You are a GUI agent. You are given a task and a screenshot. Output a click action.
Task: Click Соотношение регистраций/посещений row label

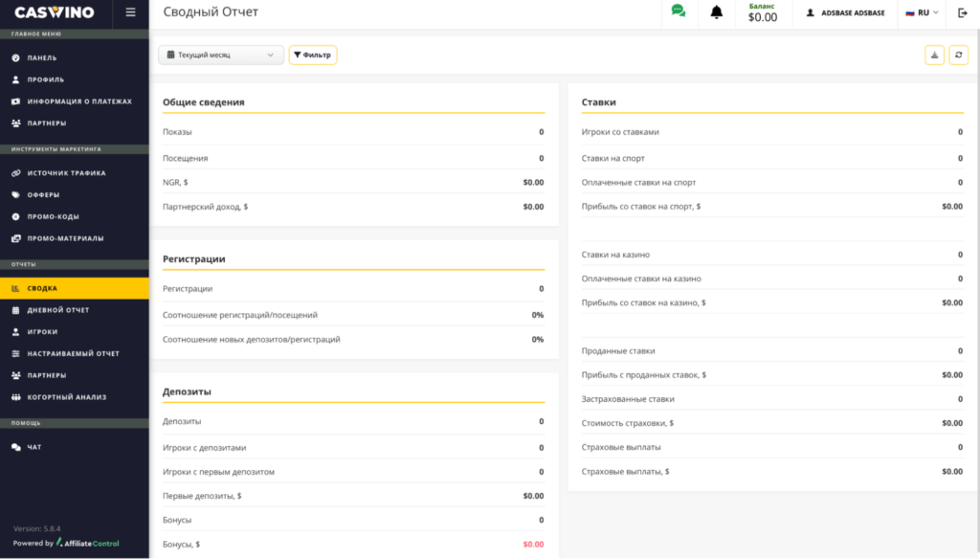pos(240,315)
